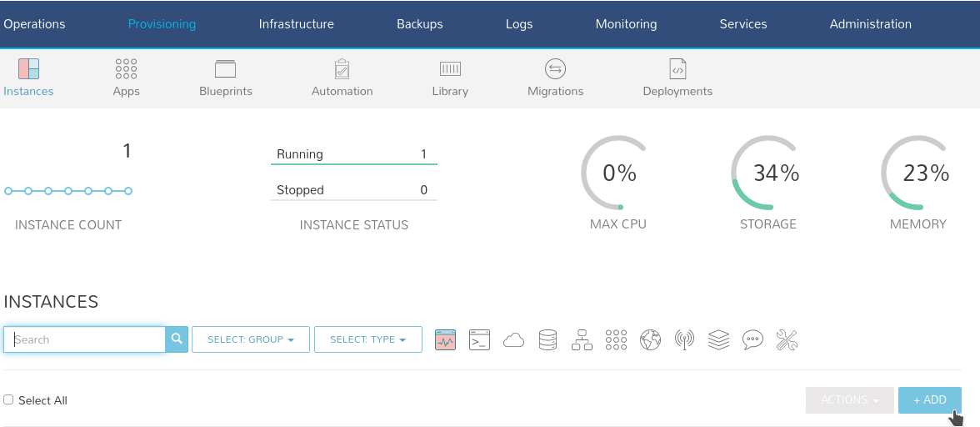Select the speech bubble filter icon
This screenshot has width=980, height=427.
point(753,339)
